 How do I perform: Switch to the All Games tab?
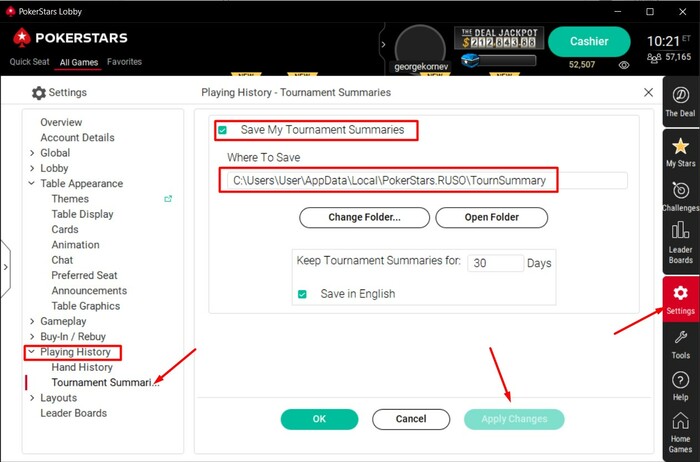[79, 62]
